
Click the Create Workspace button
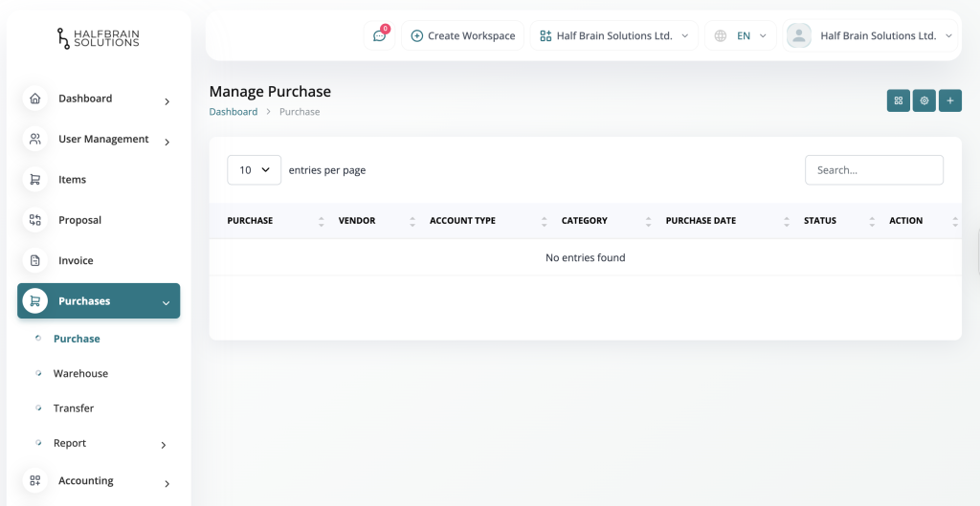pyautogui.click(x=462, y=36)
